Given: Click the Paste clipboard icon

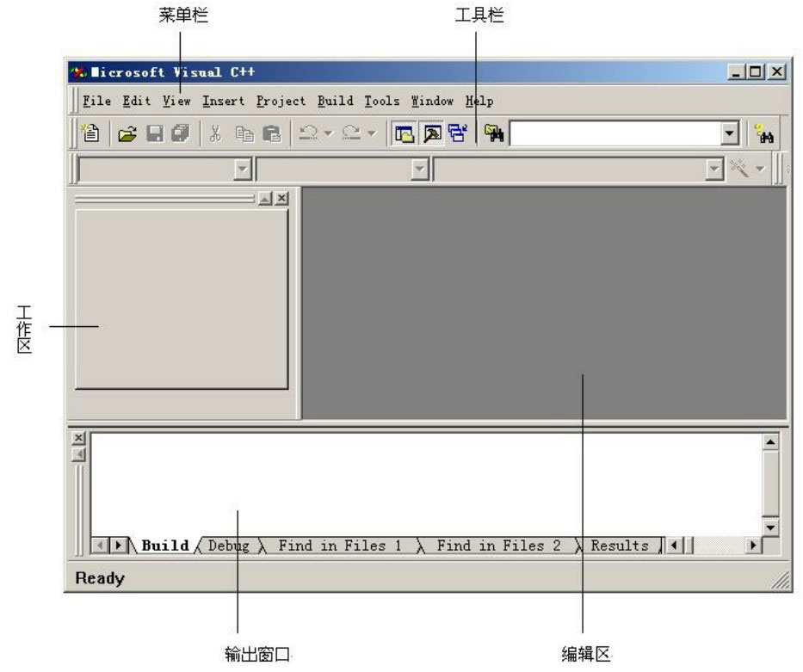Looking at the screenshot, I should (x=271, y=134).
